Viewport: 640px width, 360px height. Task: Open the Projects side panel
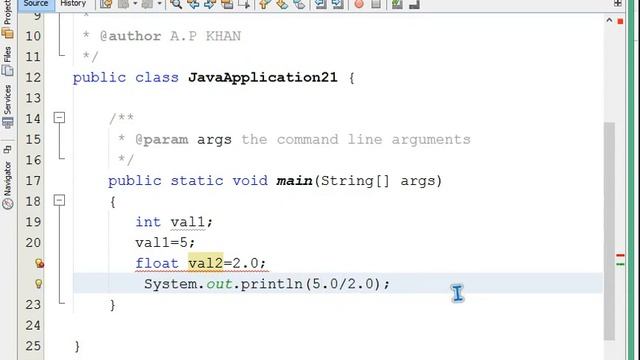click(7, 18)
